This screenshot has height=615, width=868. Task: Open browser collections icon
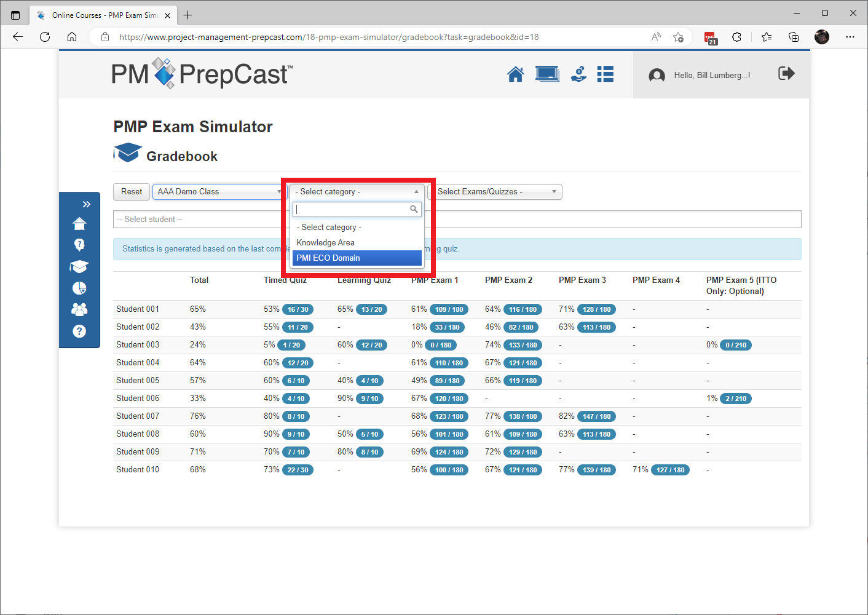tap(794, 37)
